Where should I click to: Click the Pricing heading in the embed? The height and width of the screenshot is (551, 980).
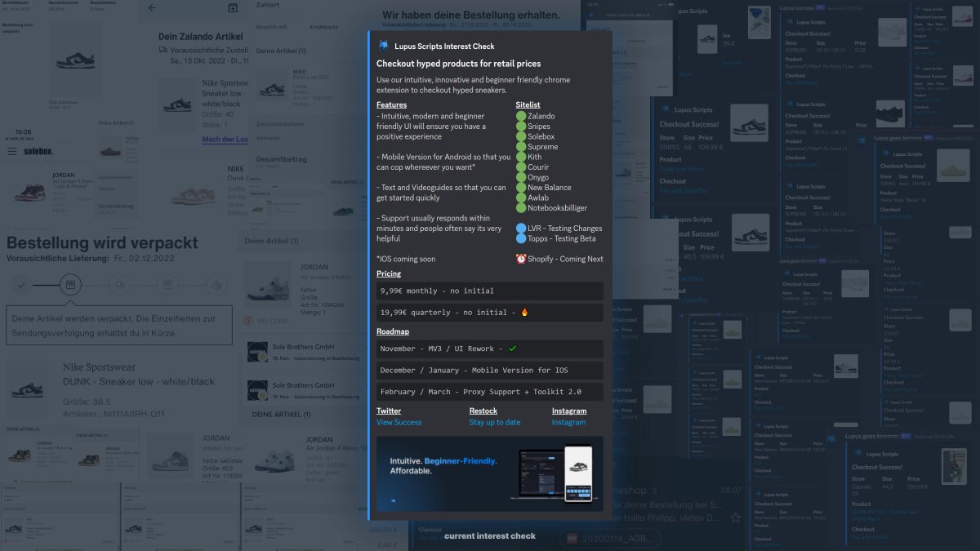coord(389,274)
